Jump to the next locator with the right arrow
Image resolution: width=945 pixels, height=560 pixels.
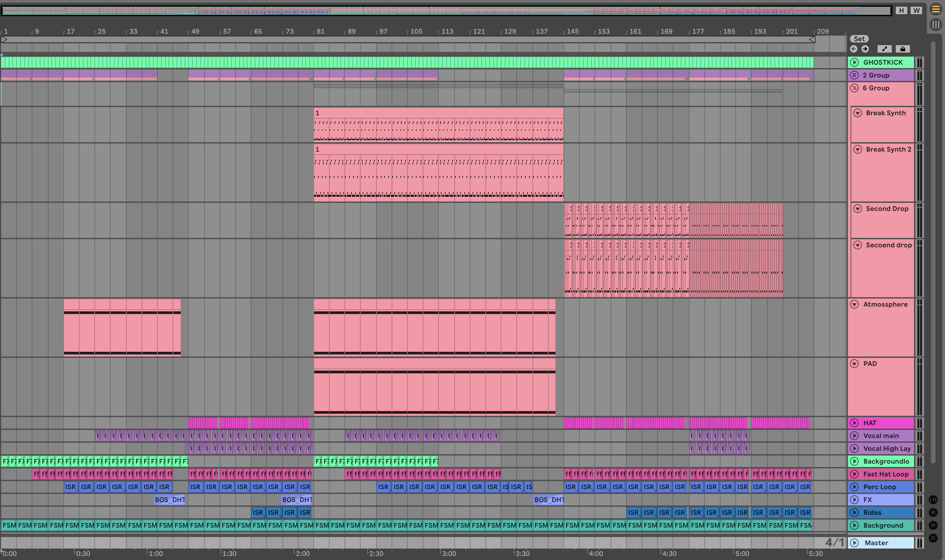865,49
